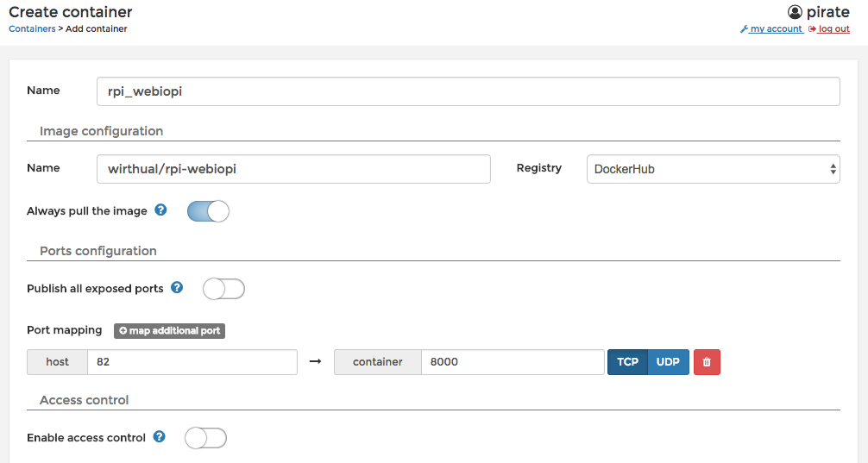Image resolution: width=868 pixels, height=463 pixels.
Task: Click image name field wirthual/rpi-webiopi
Action: coord(293,169)
